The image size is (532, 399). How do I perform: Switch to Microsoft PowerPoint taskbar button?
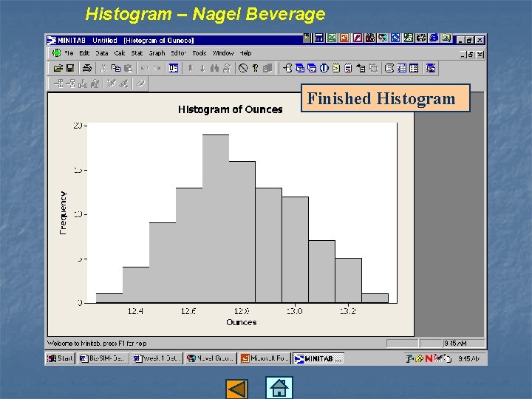(265, 358)
